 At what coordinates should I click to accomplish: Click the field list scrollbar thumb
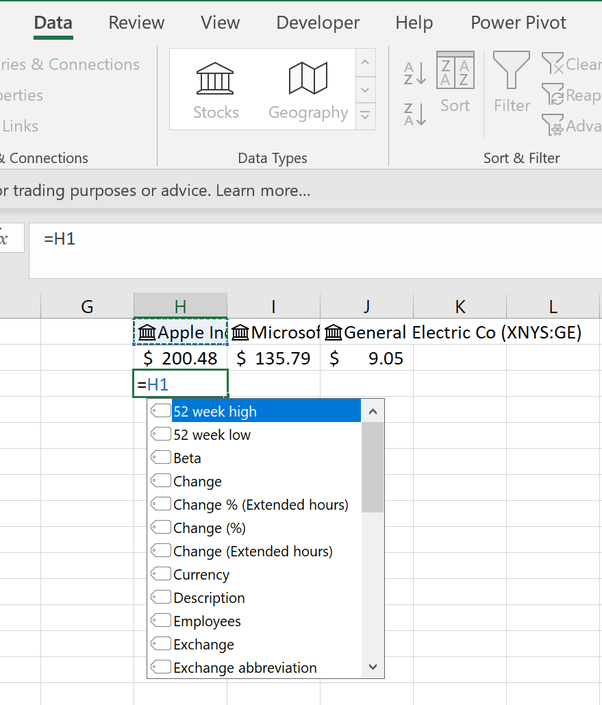[x=373, y=467]
